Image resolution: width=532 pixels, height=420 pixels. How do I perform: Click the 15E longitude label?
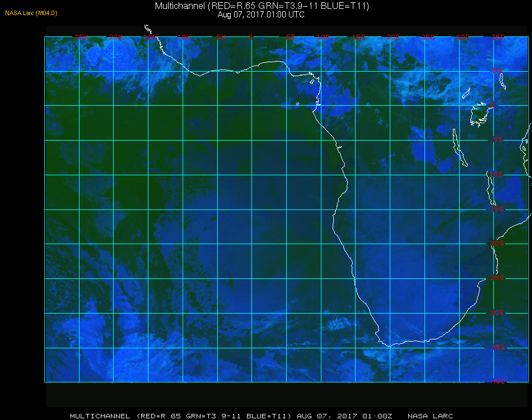(x=358, y=37)
